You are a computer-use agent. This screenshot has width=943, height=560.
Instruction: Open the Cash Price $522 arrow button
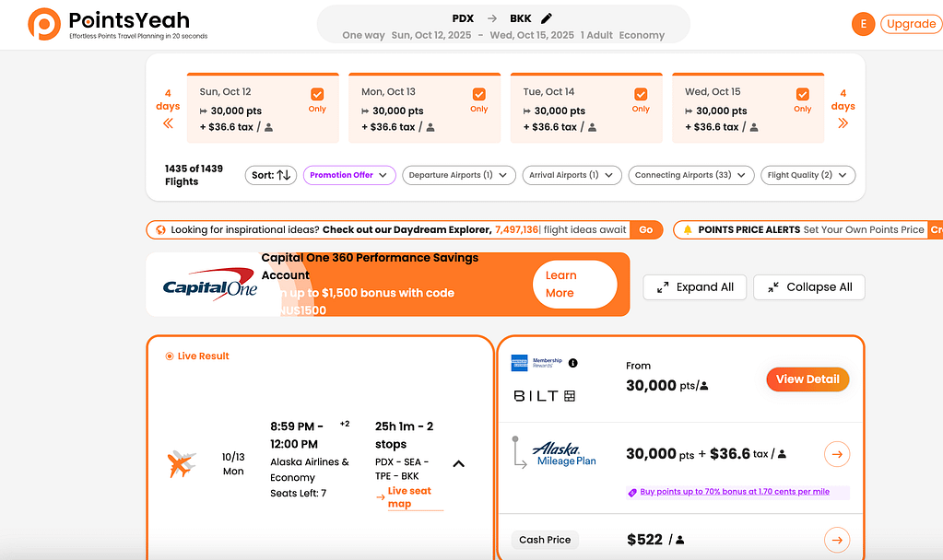point(836,540)
